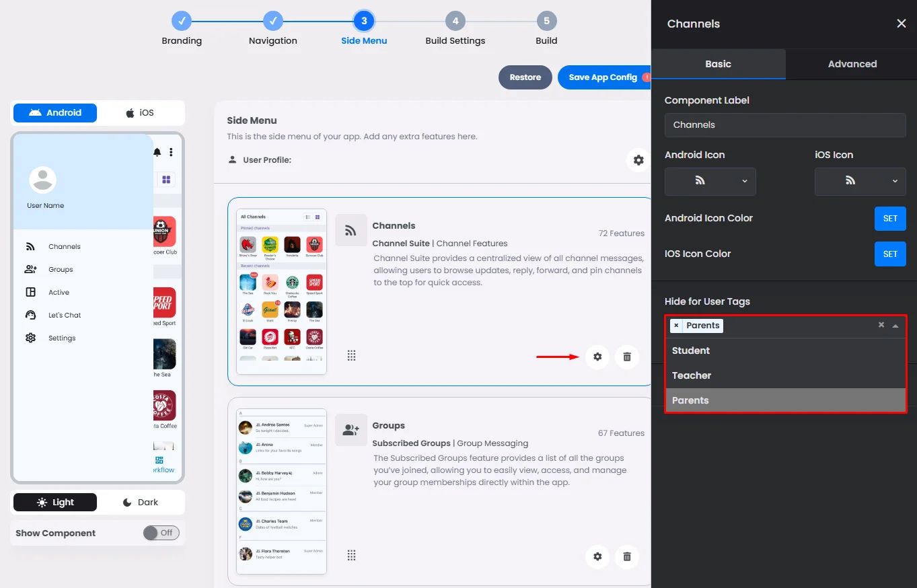Click the User Profile gear icon

point(638,160)
